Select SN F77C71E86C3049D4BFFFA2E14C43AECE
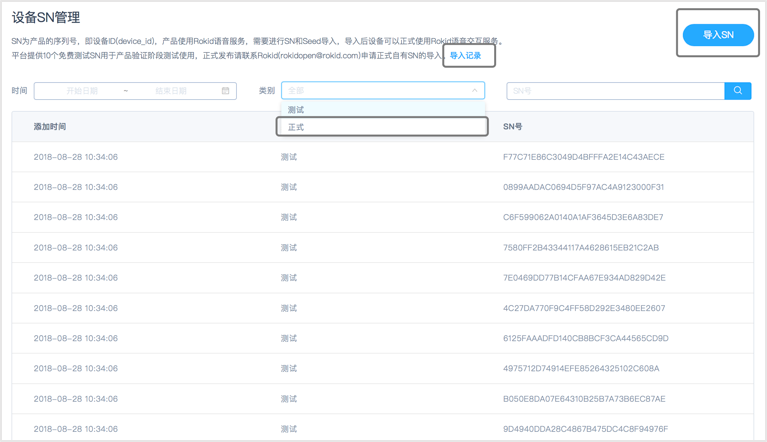The height and width of the screenshot is (442, 767). [x=584, y=157]
